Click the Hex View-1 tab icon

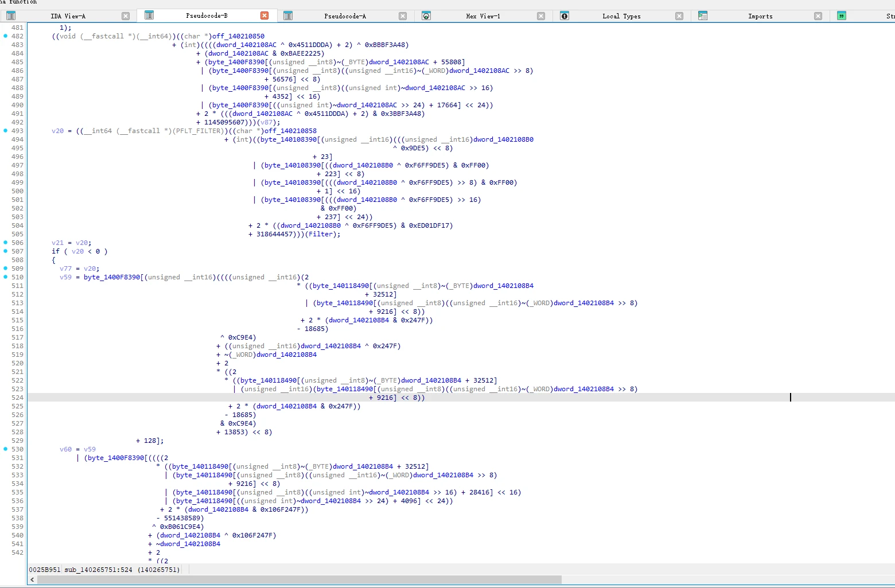pyautogui.click(x=426, y=16)
